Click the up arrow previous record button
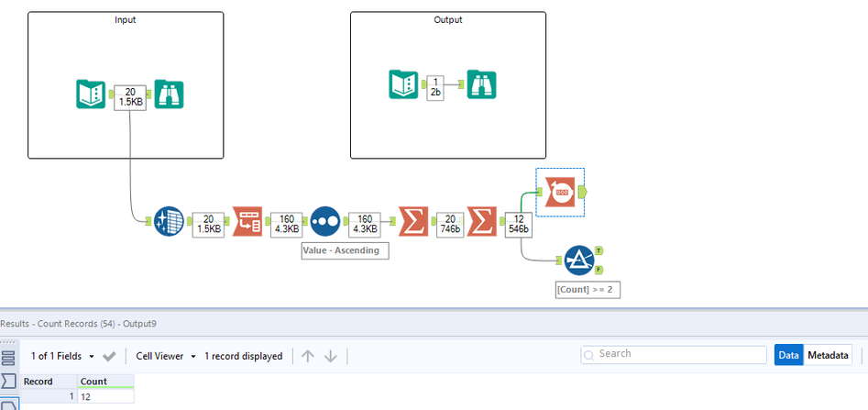868x410 pixels. tap(308, 356)
